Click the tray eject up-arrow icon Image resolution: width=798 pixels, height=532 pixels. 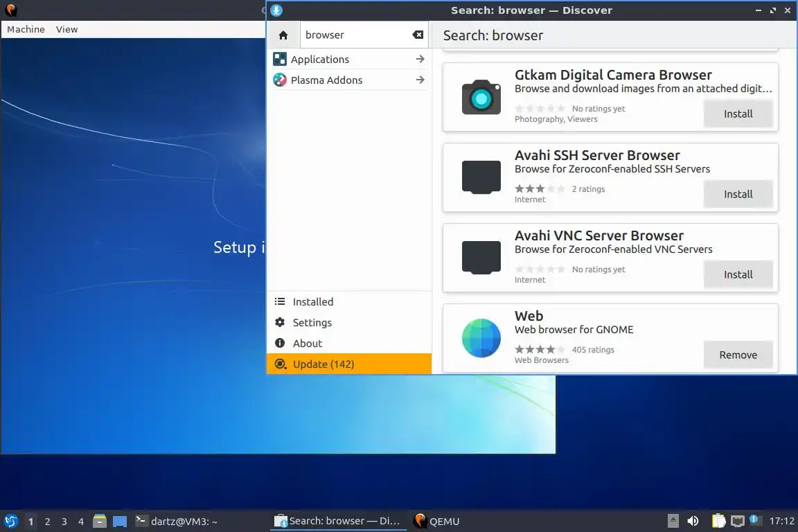tap(673, 521)
